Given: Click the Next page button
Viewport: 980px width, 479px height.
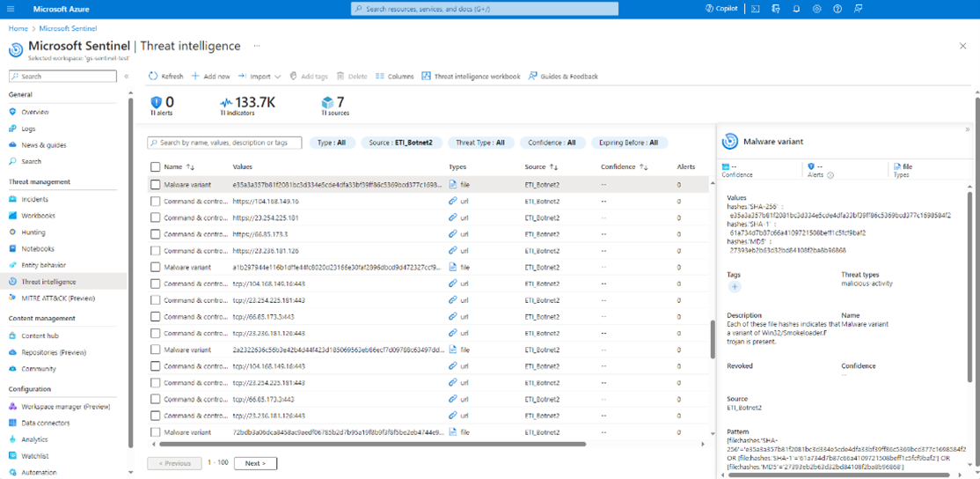Looking at the screenshot, I should tap(255, 463).
